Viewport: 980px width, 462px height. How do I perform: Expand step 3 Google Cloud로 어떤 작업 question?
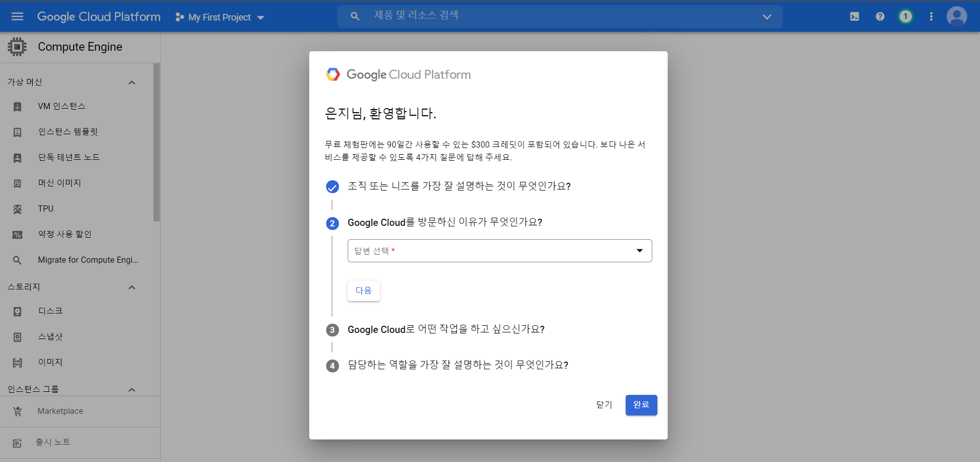pos(446,329)
